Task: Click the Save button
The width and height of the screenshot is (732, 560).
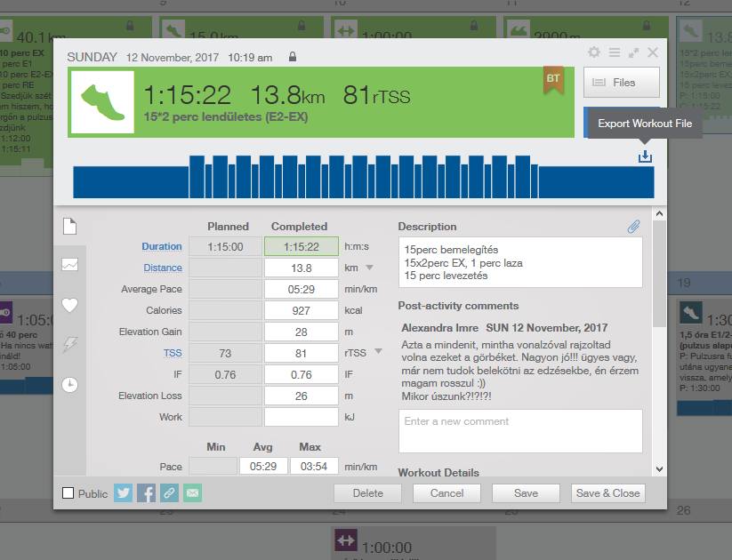Action: click(527, 493)
